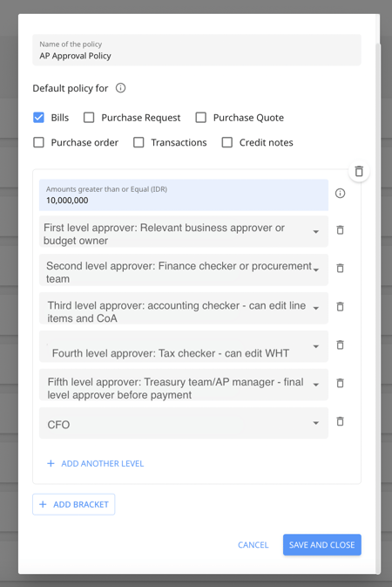This screenshot has width=392, height=587.
Task: Click the Add Bracket button
Action: (x=74, y=504)
